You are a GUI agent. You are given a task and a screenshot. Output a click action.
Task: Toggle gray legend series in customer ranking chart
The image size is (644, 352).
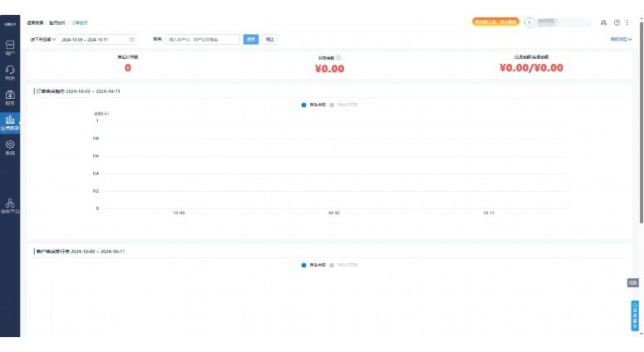coord(344,265)
